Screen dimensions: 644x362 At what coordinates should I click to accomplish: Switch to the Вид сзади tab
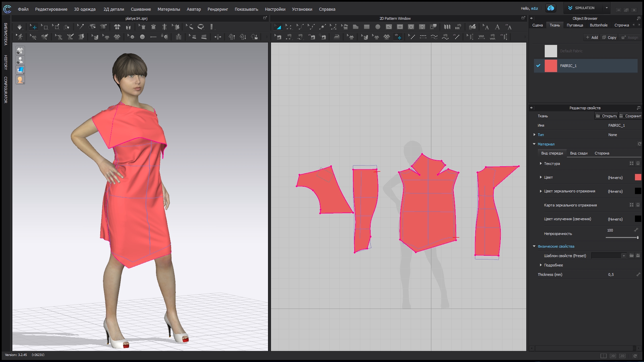pyautogui.click(x=579, y=153)
